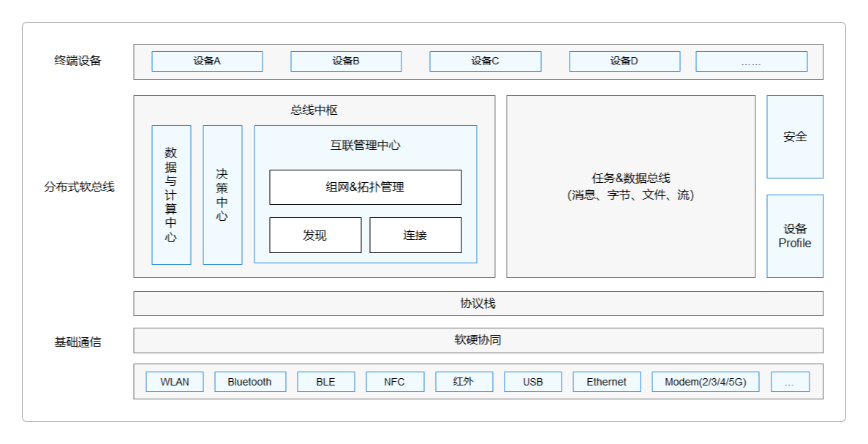Viewport: 868px width, 444px height.
Task: Select the 安全 box
Action: [x=795, y=137]
